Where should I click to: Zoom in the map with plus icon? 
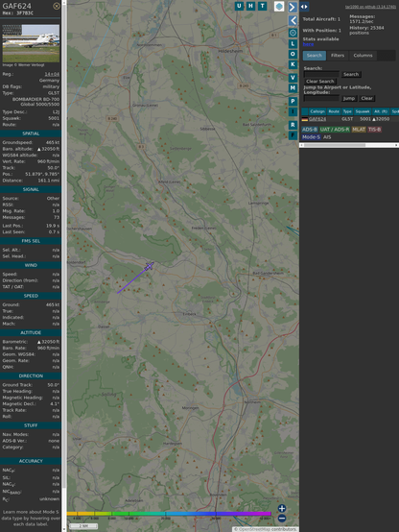click(x=282, y=508)
